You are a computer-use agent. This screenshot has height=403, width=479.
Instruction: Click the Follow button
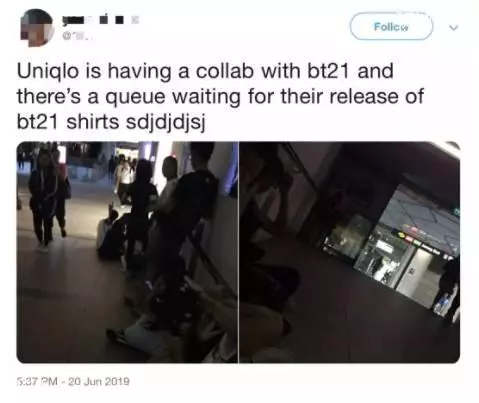(391, 26)
